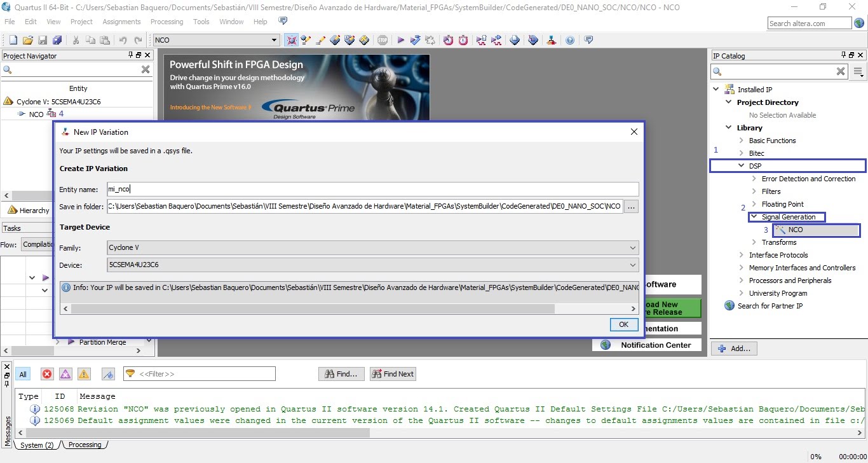
Task: Paste toolbar icon
Action: click(x=105, y=40)
